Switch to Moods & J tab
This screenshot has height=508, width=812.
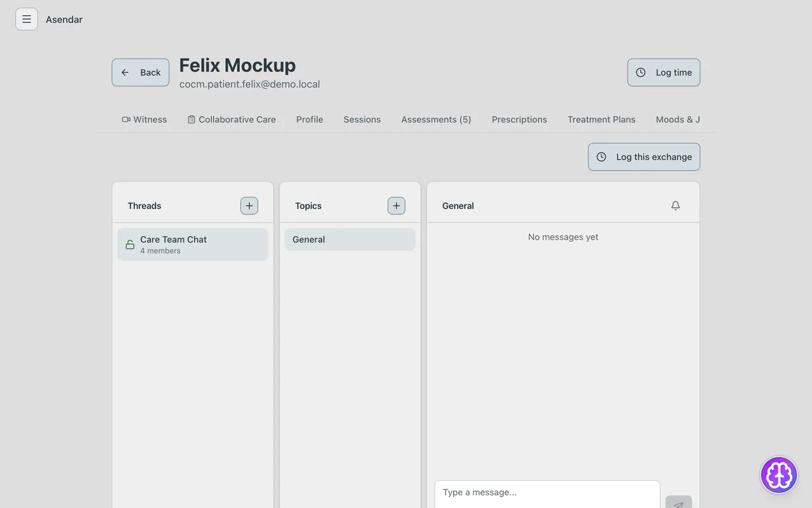click(x=678, y=119)
